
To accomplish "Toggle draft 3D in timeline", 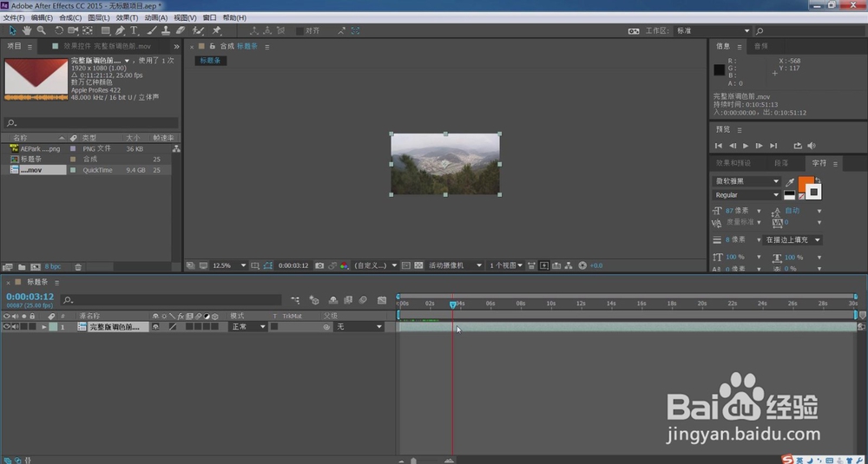I will [314, 300].
